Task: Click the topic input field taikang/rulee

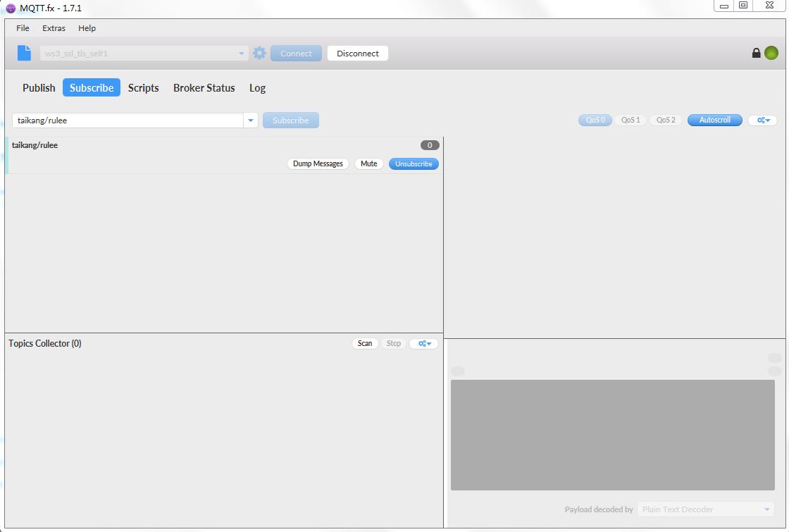Action: tap(128, 120)
